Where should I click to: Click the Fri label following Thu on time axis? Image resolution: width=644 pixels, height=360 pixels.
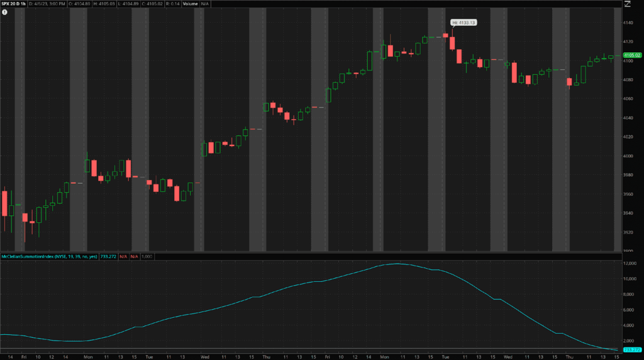(x=327, y=357)
